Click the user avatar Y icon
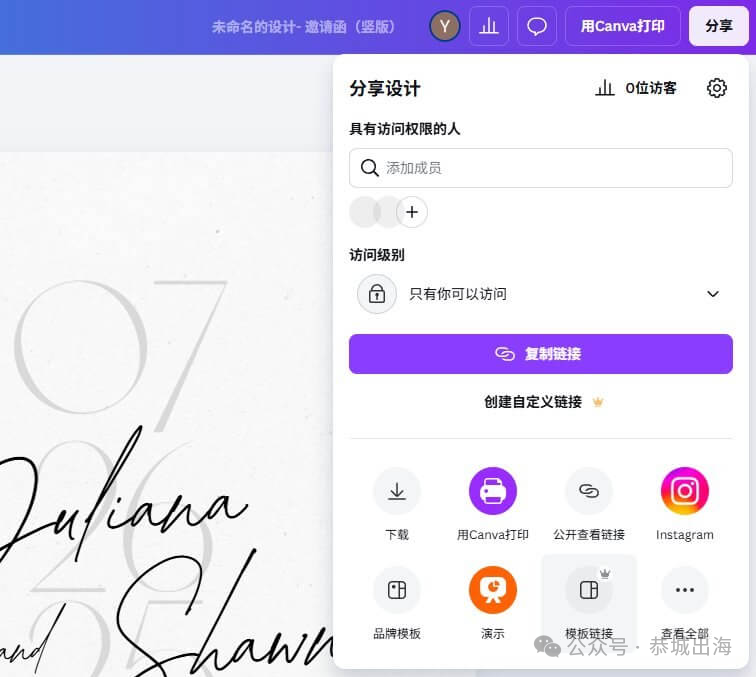756x677 pixels. click(x=445, y=26)
